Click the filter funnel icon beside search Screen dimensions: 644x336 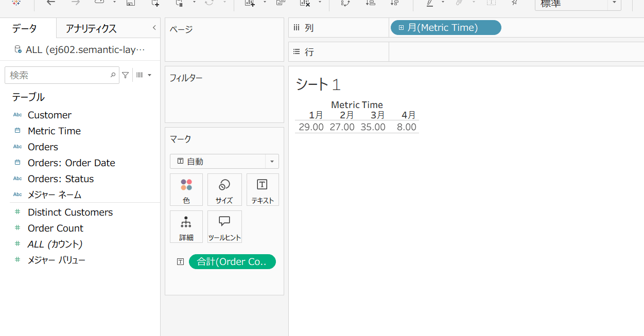125,75
